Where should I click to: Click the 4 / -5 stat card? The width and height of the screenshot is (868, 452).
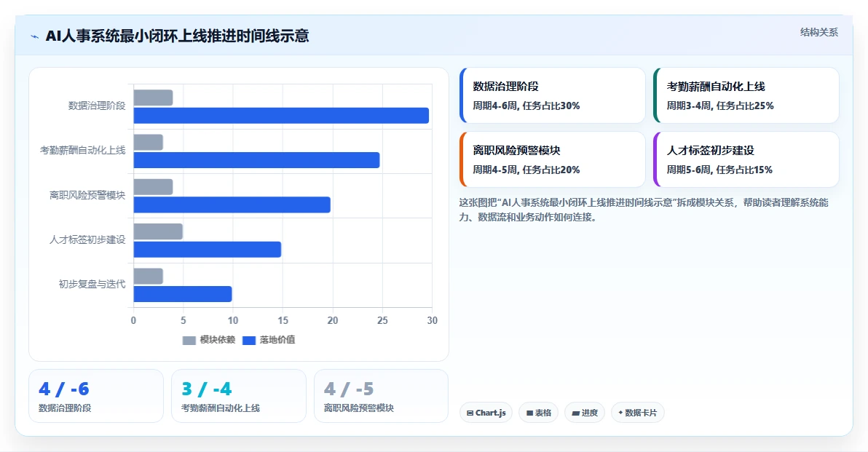pyautogui.click(x=381, y=396)
